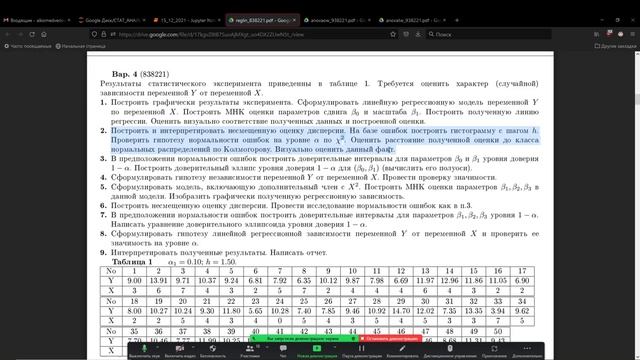Open a new browser tab with plus
This screenshot has height=360, width=640.
(x=457, y=20)
